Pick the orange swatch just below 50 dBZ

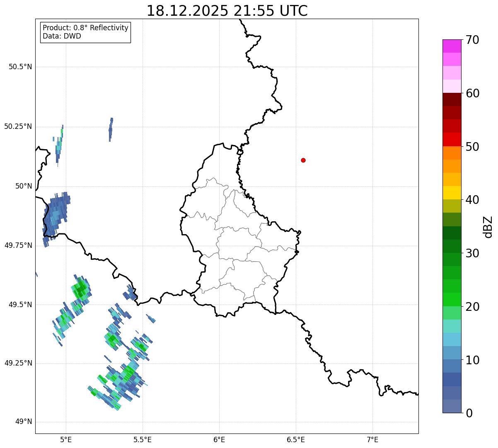452,153
